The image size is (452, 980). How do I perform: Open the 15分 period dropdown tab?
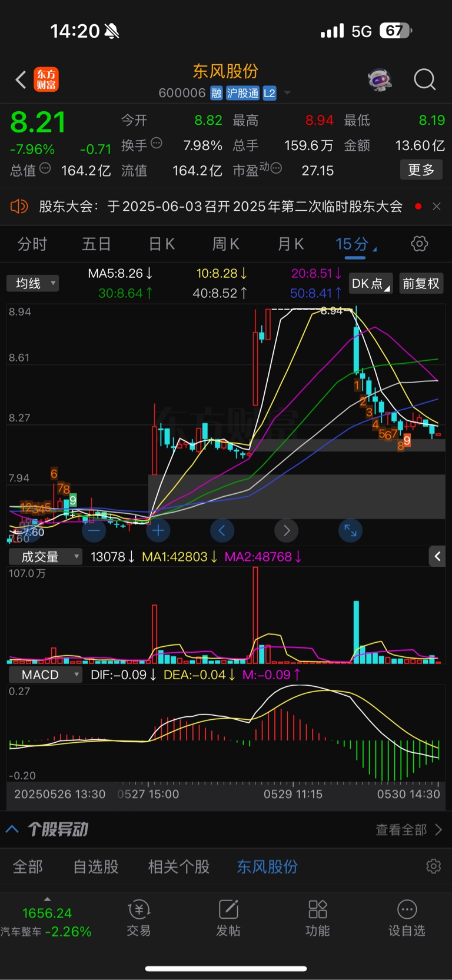coord(355,244)
